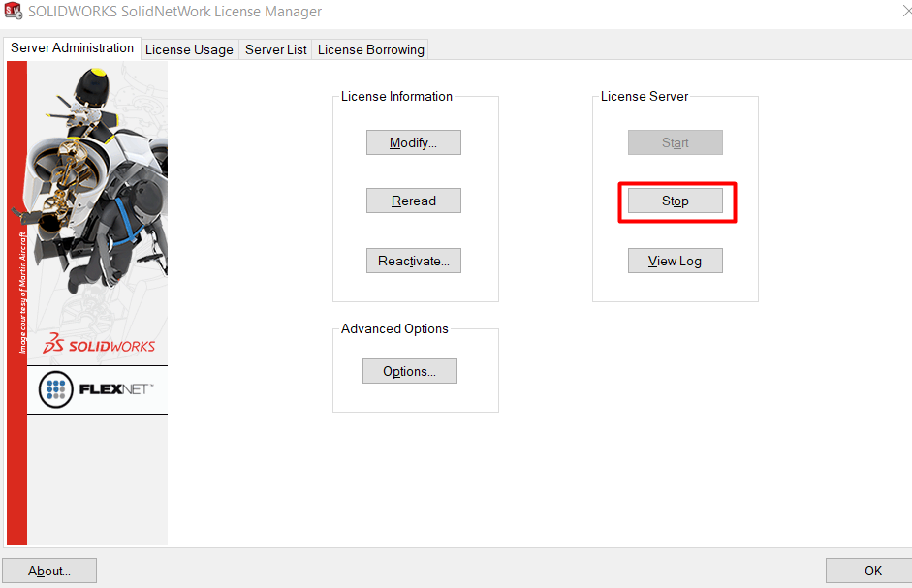Confirm with the OK button
The width and height of the screenshot is (912, 588).
coord(872,571)
